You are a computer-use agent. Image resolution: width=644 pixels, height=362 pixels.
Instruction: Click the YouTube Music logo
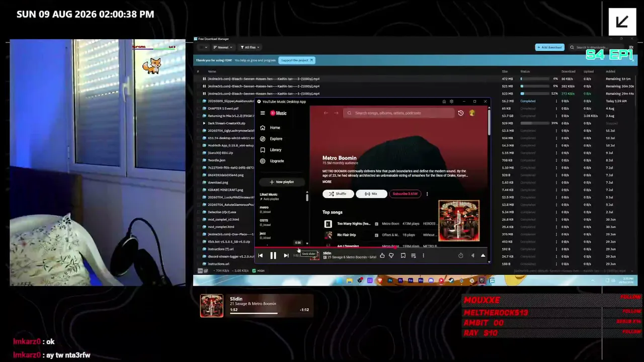(x=278, y=113)
